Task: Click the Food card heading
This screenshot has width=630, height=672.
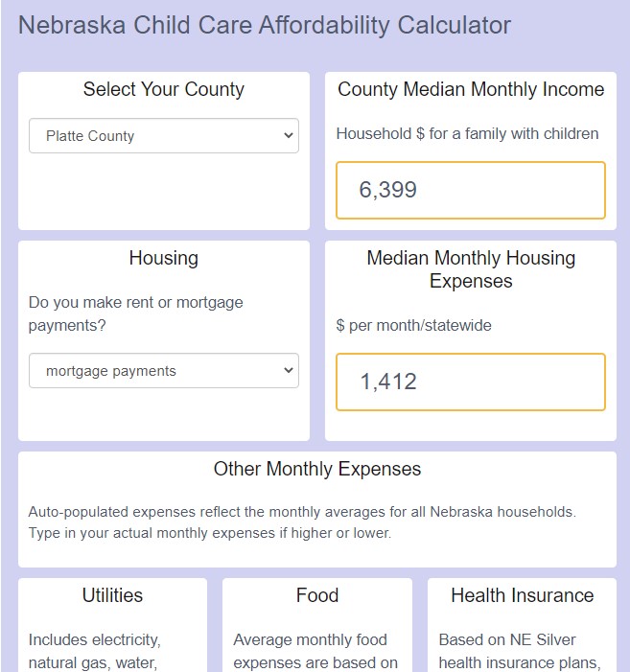Action: pyautogui.click(x=317, y=595)
